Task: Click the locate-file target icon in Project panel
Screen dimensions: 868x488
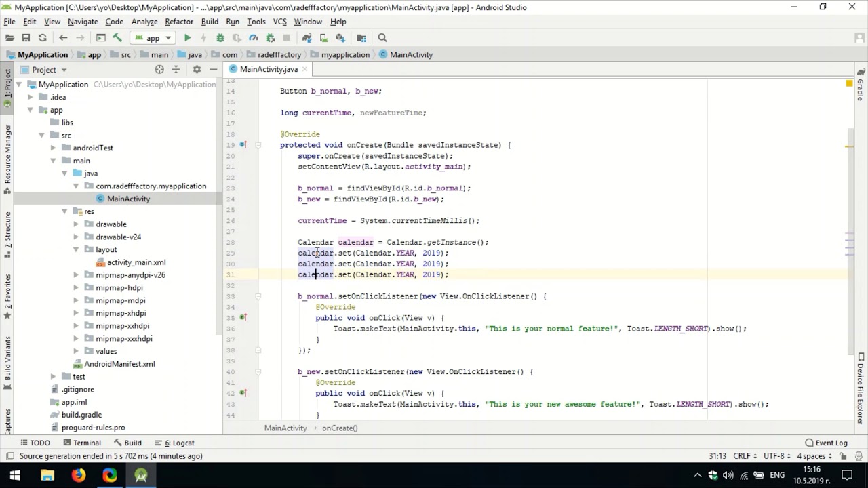Action: (x=159, y=69)
